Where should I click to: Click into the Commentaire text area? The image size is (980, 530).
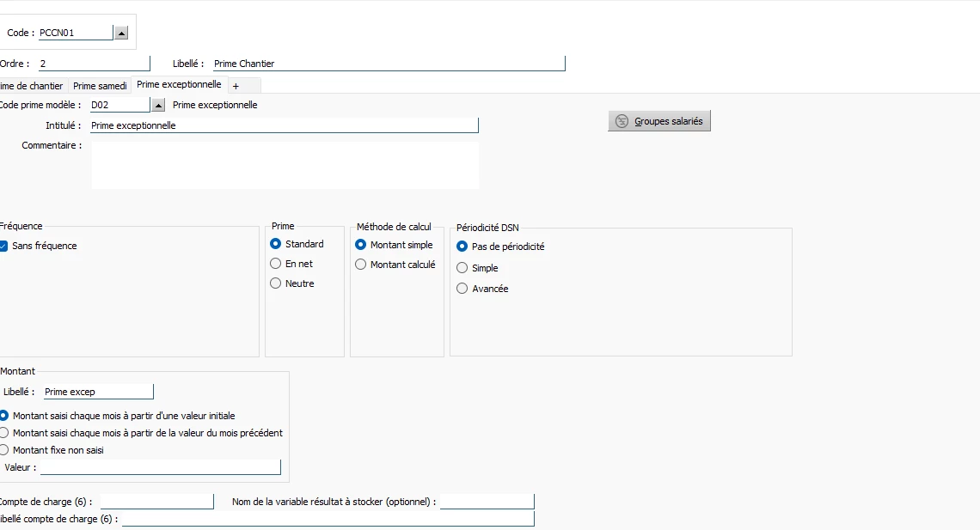tap(285, 165)
